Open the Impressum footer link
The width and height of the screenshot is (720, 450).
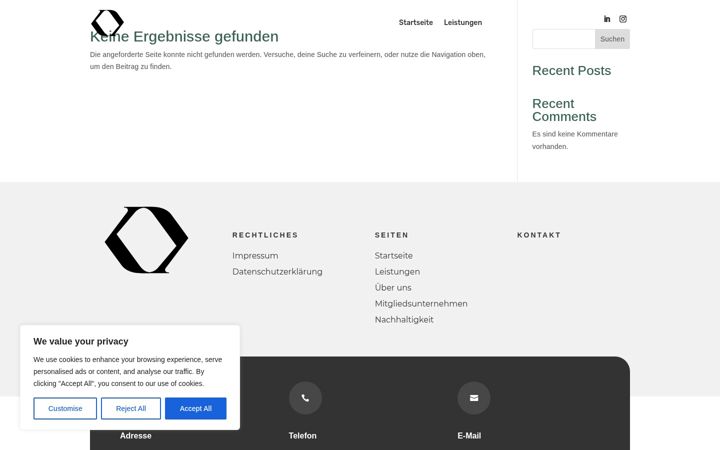pyautogui.click(x=255, y=256)
